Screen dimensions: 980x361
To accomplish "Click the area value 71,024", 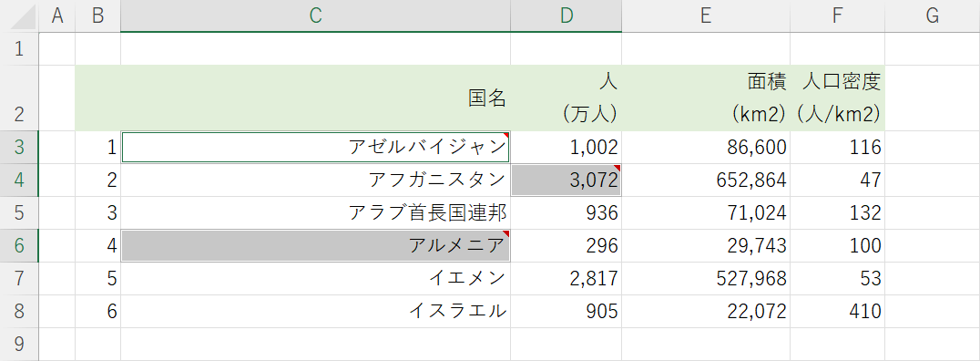I will 706,213.
